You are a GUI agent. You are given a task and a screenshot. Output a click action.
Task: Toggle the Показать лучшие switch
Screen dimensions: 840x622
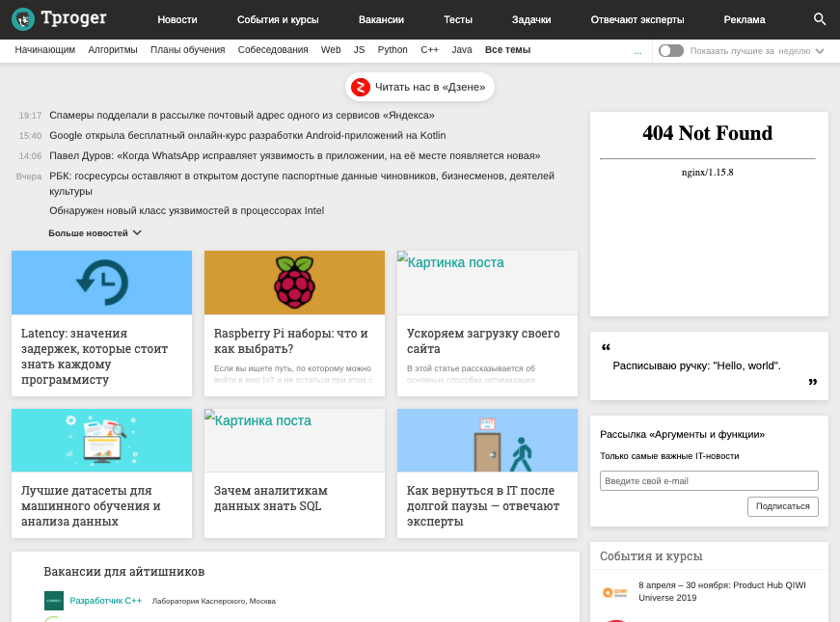click(x=670, y=51)
